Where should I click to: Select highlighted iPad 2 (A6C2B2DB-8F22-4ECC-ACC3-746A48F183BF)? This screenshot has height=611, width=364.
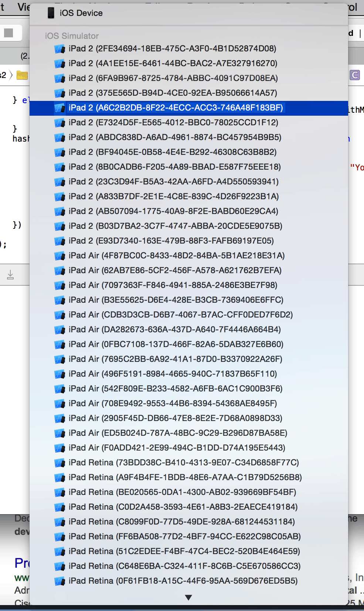[189, 108]
